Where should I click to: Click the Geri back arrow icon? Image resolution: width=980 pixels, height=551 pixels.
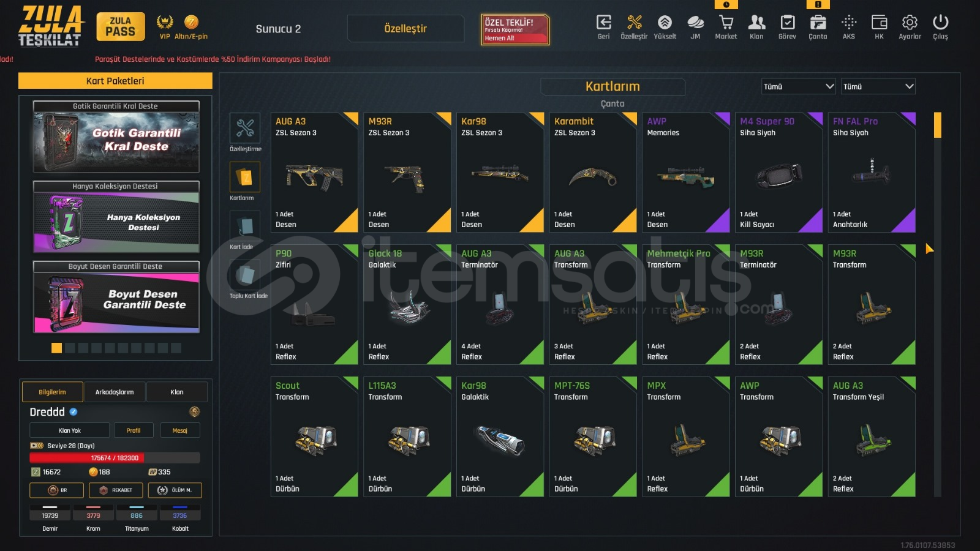(x=604, y=23)
